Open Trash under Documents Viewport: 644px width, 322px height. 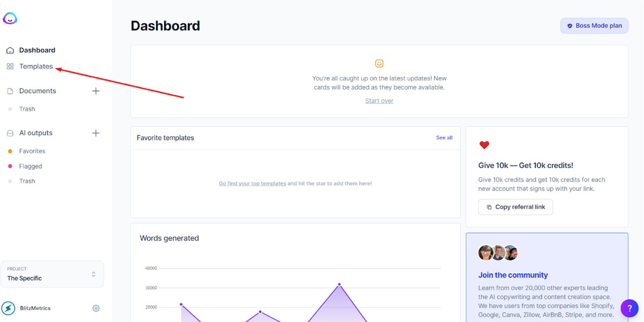point(27,109)
